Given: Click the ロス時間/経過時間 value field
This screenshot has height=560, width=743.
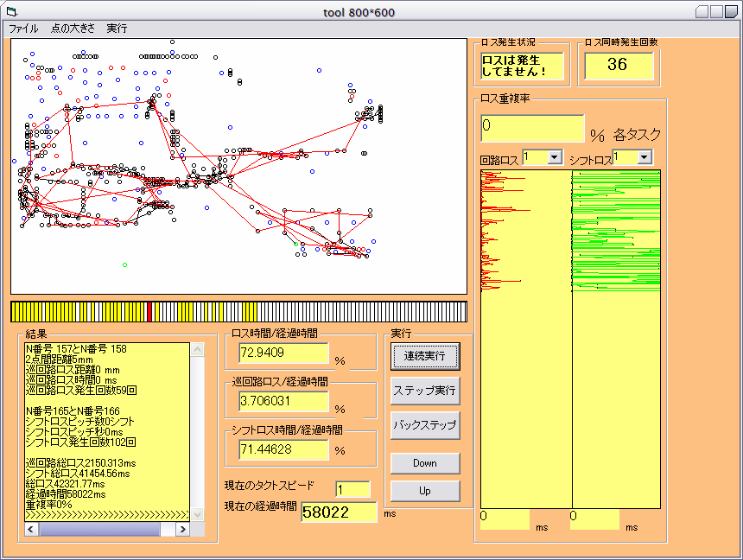Looking at the screenshot, I should click(283, 353).
